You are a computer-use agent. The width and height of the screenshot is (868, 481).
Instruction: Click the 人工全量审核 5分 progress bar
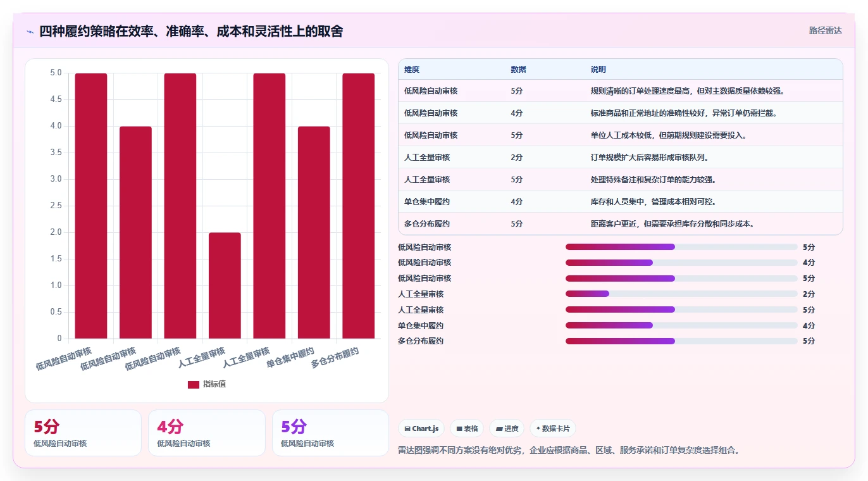pyautogui.click(x=681, y=309)
